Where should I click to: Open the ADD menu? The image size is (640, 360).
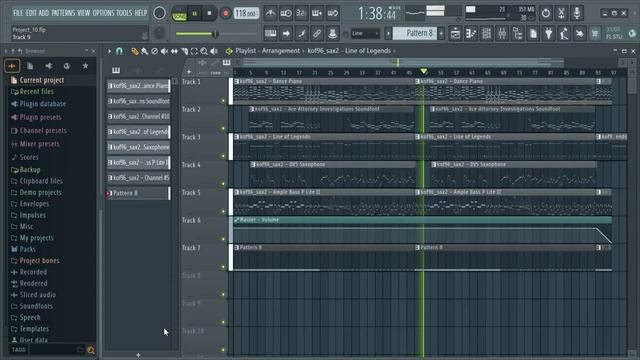coord(44,13)
